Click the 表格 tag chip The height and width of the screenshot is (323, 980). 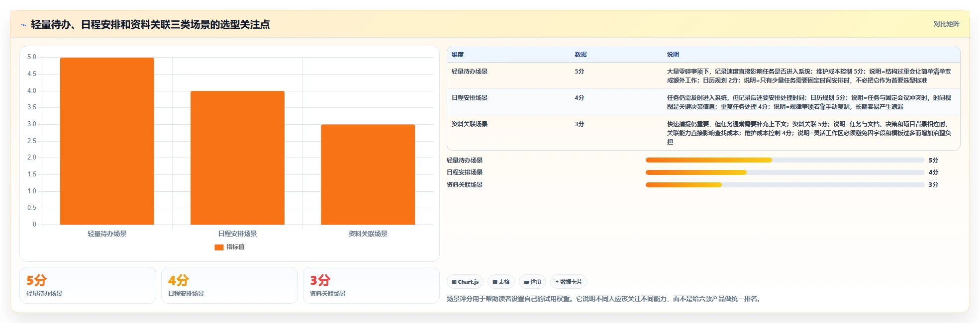coord(501,282)
